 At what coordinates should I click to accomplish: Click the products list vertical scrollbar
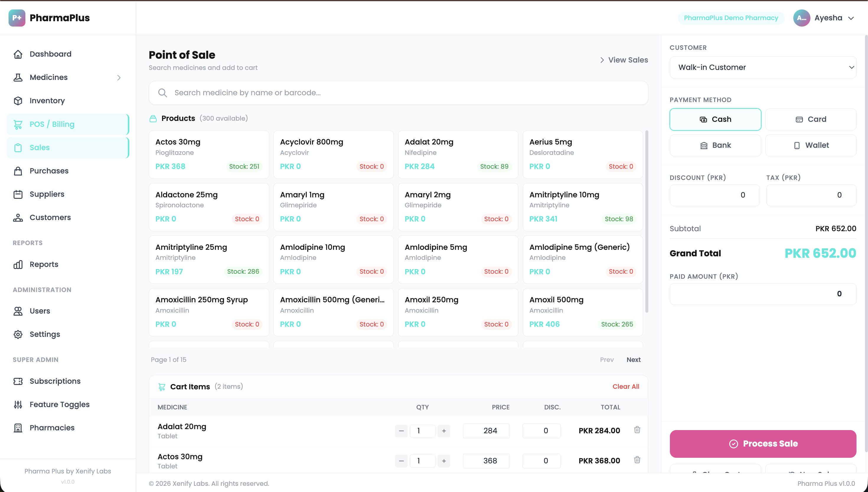(647, 221)
